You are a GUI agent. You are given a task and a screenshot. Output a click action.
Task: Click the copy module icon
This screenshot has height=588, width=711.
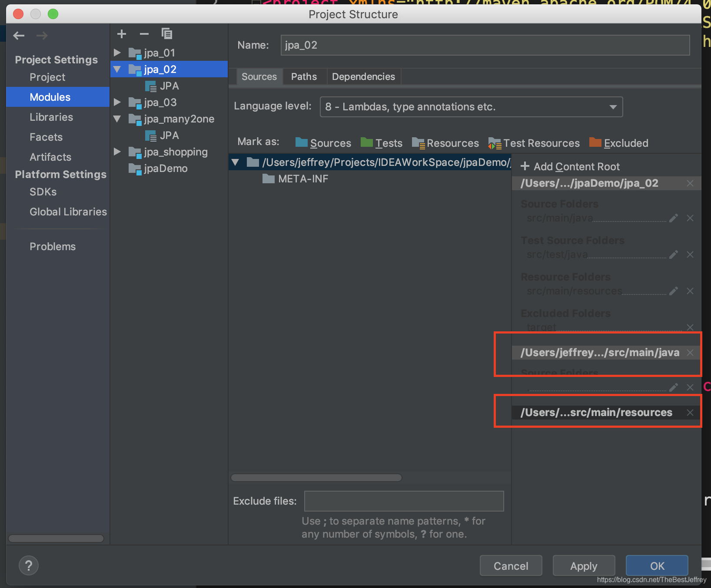167,34
